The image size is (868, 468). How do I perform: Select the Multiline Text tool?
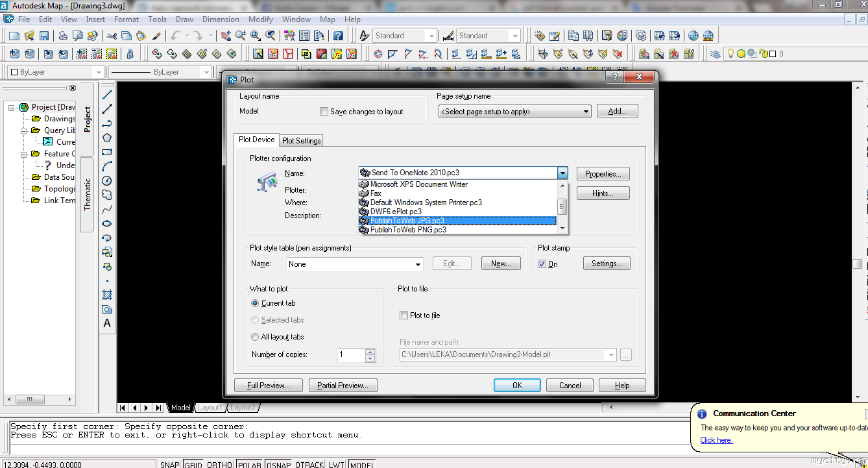(107, 323)
